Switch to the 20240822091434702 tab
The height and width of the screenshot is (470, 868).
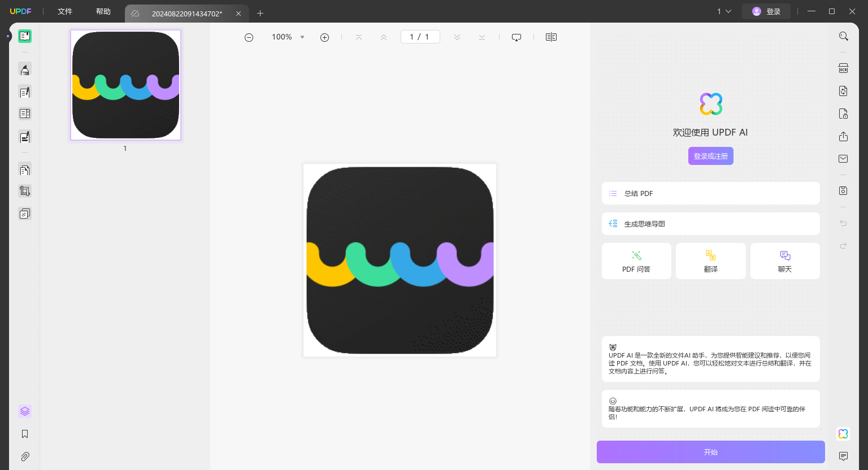(187, 14)
